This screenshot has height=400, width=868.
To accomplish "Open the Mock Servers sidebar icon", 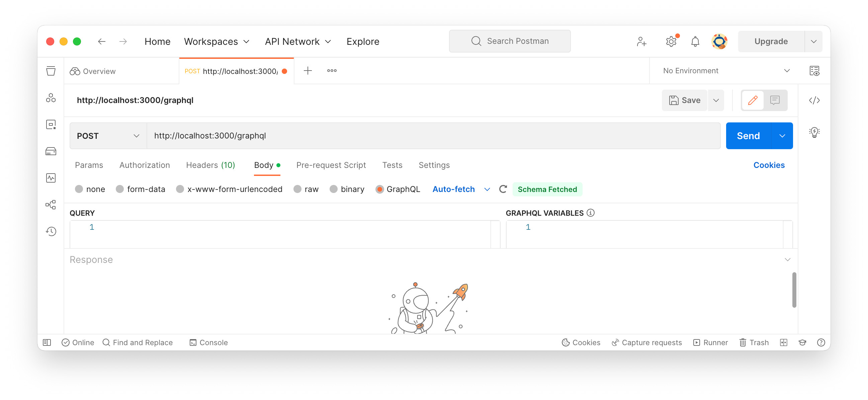I will (51, 151).
